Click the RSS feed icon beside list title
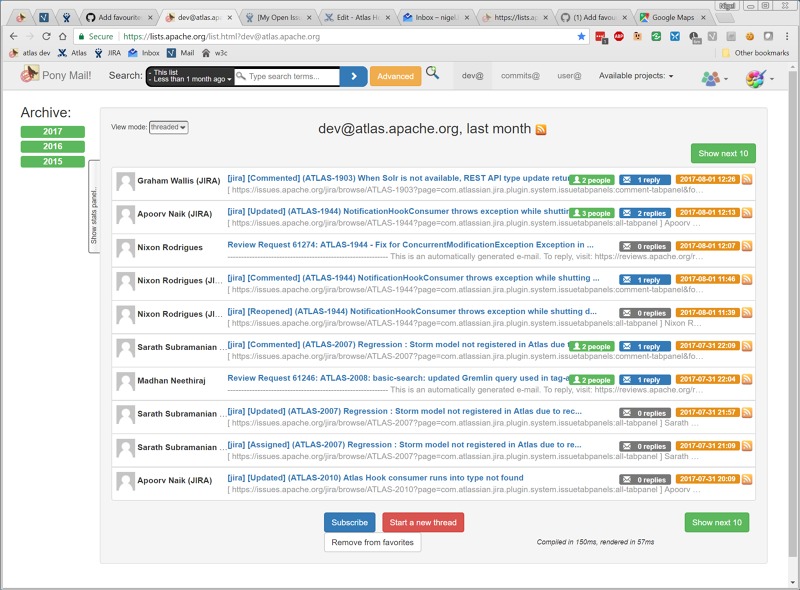The width and height of the screenshot is (800, 590). (x=541, y=129)
